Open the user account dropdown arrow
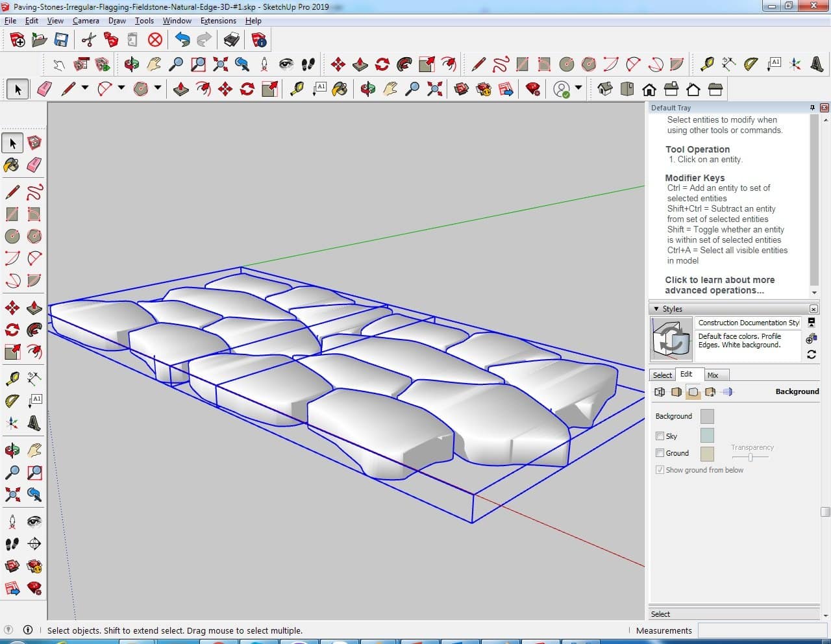Image resolution: width=831 pixels, height=644 pixels. tap(578, 88)
